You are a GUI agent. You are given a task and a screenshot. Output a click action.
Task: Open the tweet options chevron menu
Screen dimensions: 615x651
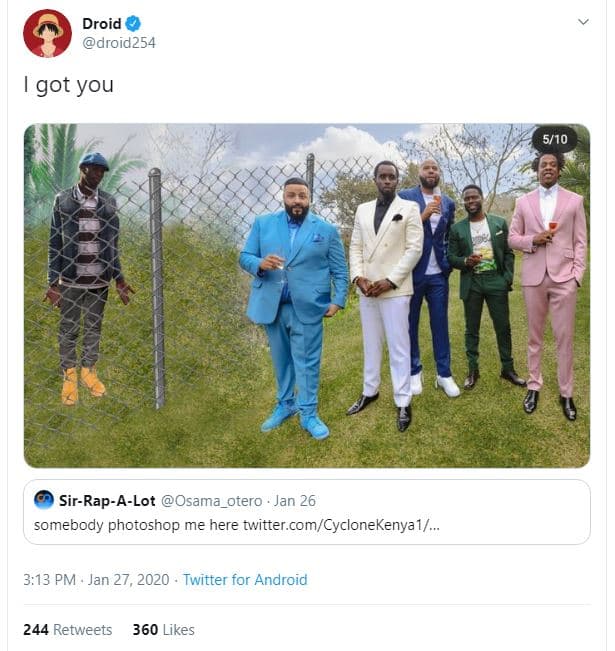pos(584,22)
